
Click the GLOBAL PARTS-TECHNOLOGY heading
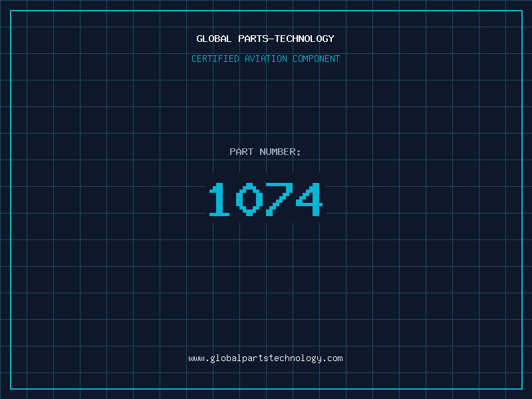(265, 39)
